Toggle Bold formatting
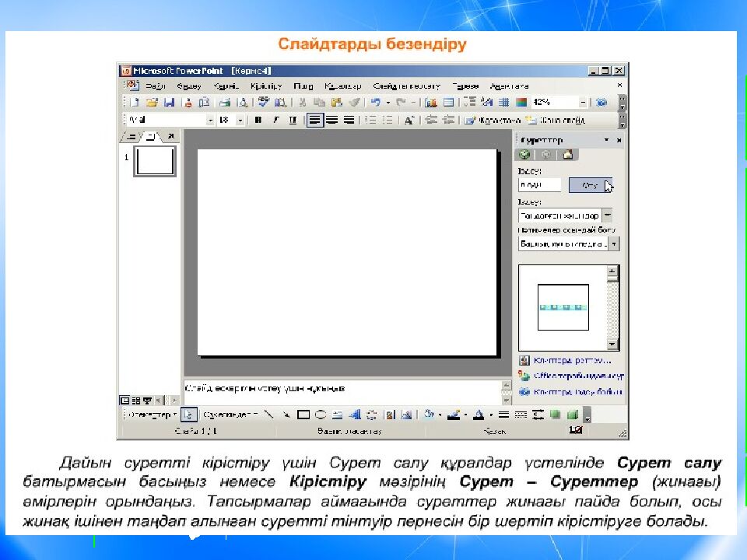 click(x=258, y=121)
